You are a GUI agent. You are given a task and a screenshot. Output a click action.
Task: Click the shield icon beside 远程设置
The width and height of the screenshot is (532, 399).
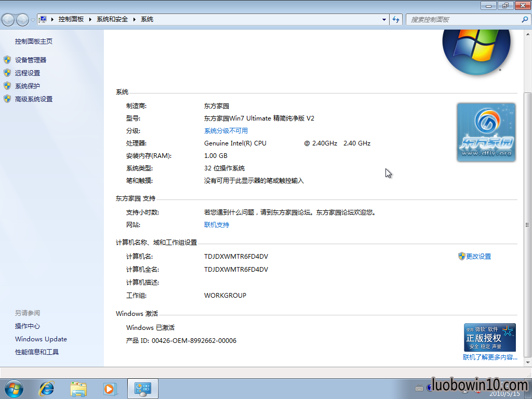[x=7, y=73]
